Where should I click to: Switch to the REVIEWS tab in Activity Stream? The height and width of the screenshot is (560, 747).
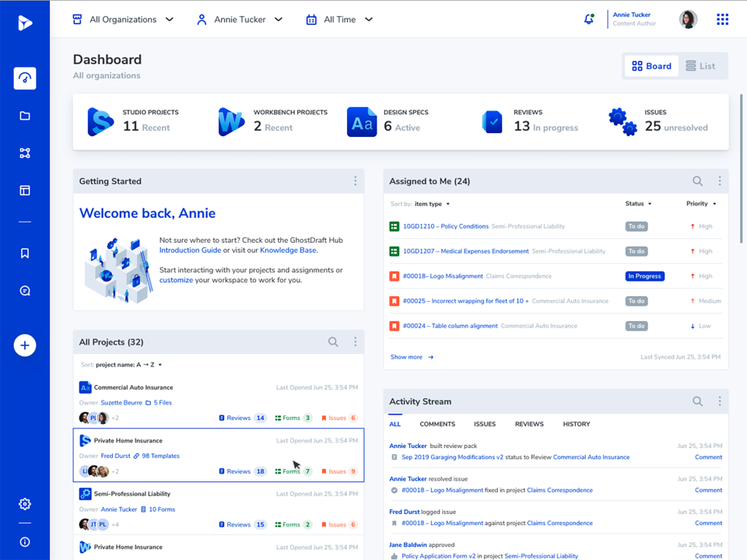529,424
